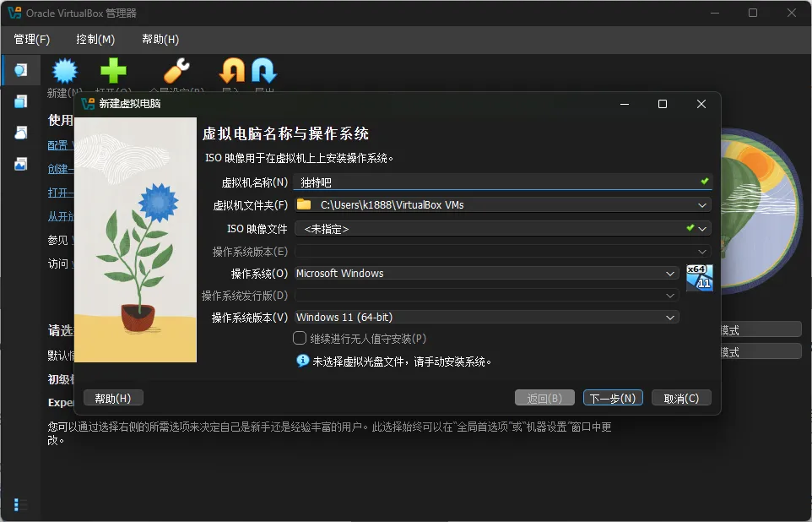Image resolution: width=812 pixels, height=522 pixels.
Task: Click the list view icon at bottom-left
Action: [x=20, y=504]
